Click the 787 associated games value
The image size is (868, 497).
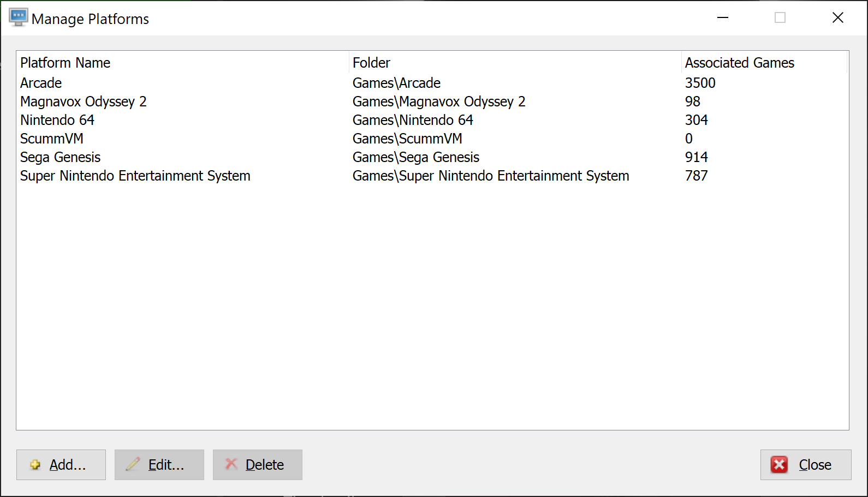pos(697,176)
